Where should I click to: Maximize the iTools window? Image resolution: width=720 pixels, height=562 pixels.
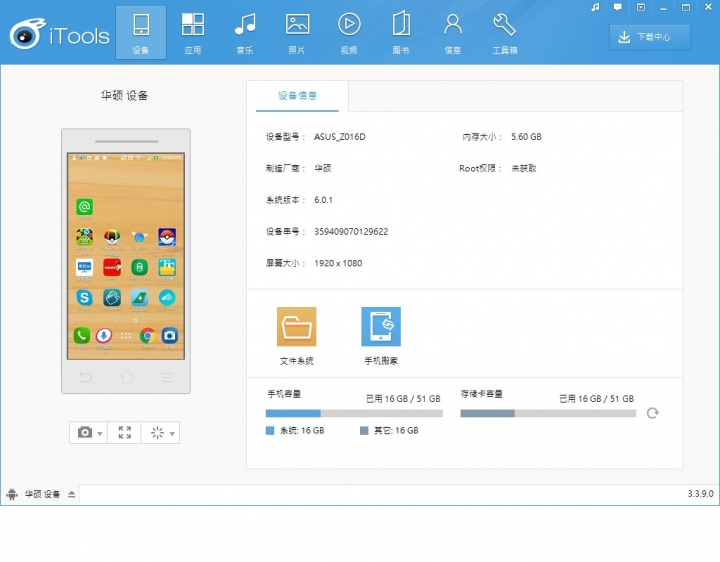pos(686,7)
